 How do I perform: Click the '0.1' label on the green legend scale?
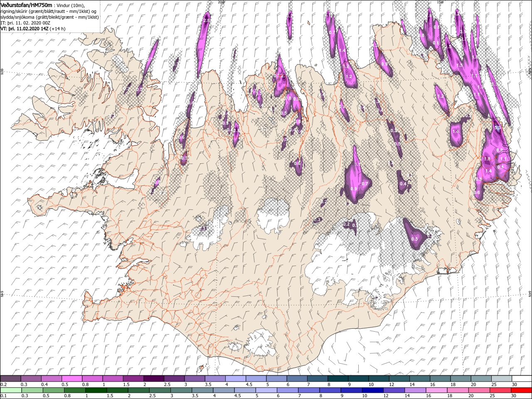pos(3,396)
